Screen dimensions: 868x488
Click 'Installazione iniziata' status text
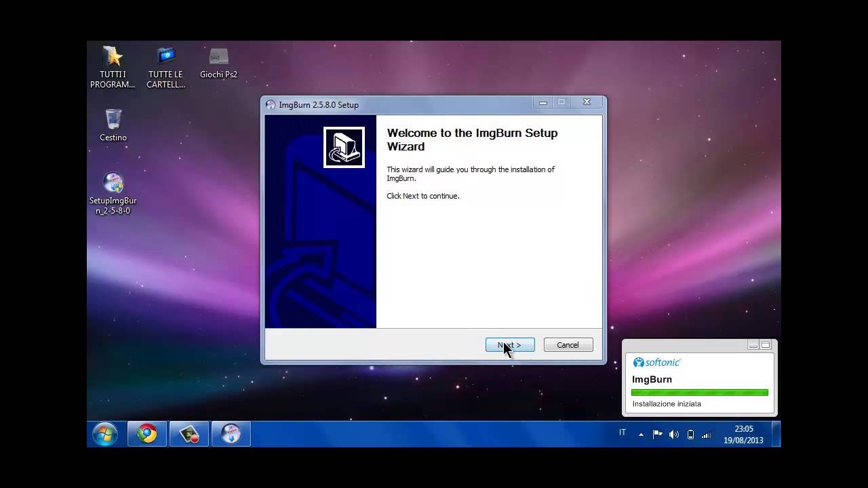(667, 404)
